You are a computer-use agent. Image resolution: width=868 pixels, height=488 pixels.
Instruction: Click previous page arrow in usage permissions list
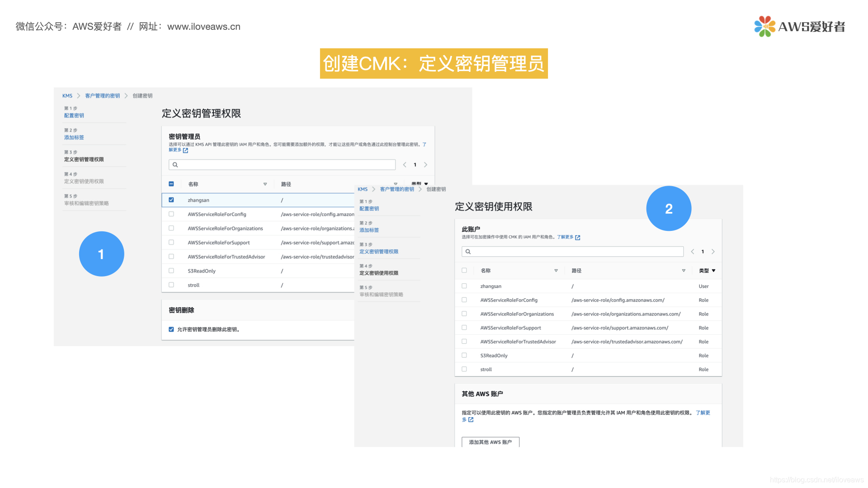pos(693,252)
